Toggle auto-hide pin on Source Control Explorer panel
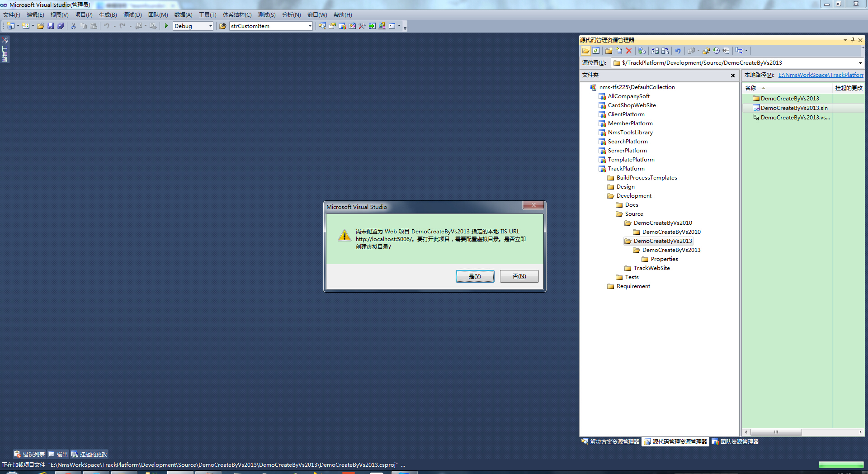 click(x=853, y=40)
